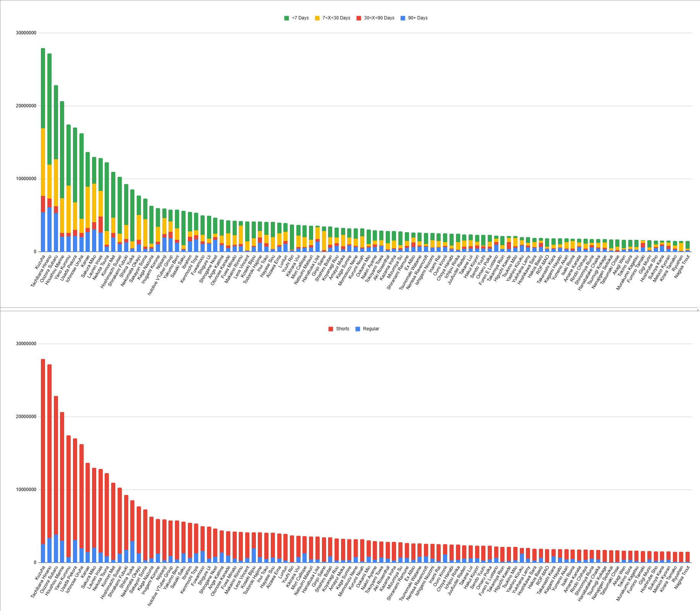Select the '<7 Days' legend label
Screen dimensions: 700x611
(x=300, y=18)
